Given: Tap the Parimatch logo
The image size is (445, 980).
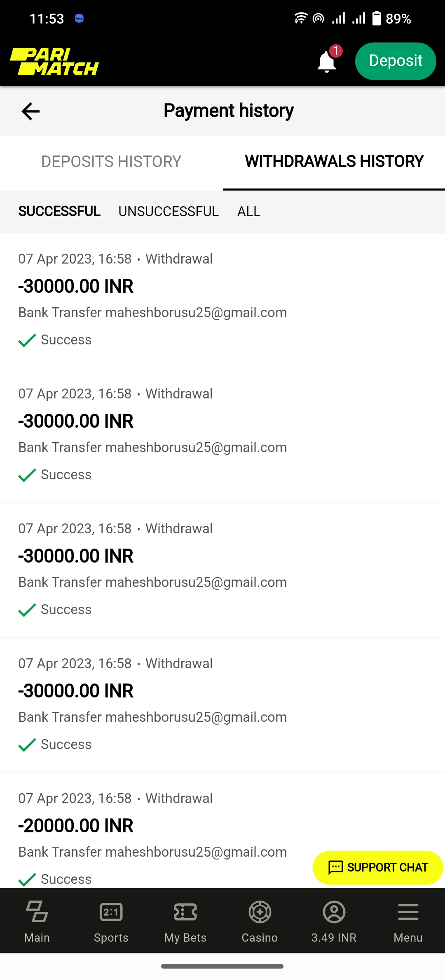Looking at the screenshot, I should point(54,62).
